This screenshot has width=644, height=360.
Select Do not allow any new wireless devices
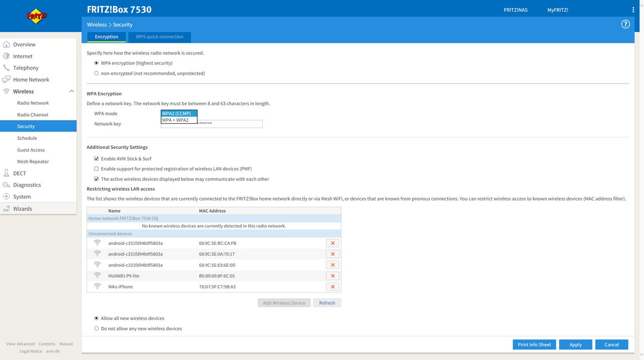point(97,329)
